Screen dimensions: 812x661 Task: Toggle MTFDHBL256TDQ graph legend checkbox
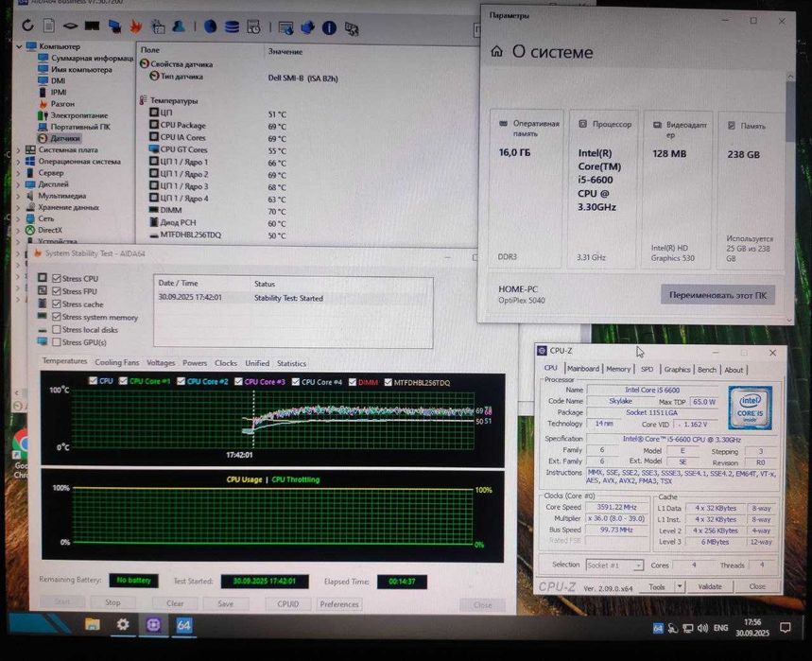point(388,383)
